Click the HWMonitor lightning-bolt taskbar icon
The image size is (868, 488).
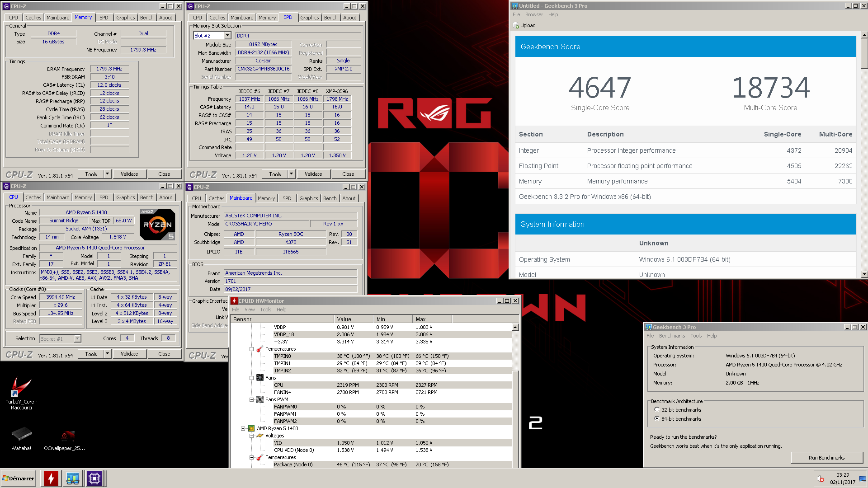[x=51, y=478]
